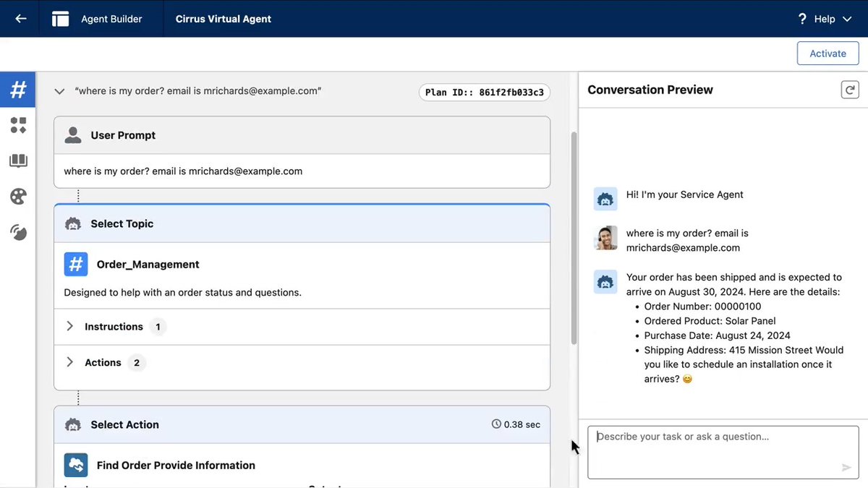Click the Activate button
The height and width of the screenshot is (488, 868).
[x=827, y=53]
